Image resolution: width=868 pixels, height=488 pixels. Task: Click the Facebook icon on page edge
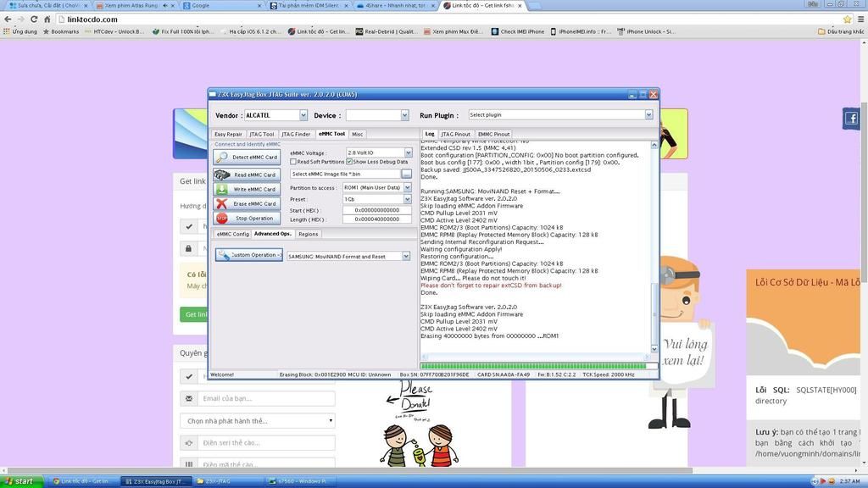click(851, 119)
